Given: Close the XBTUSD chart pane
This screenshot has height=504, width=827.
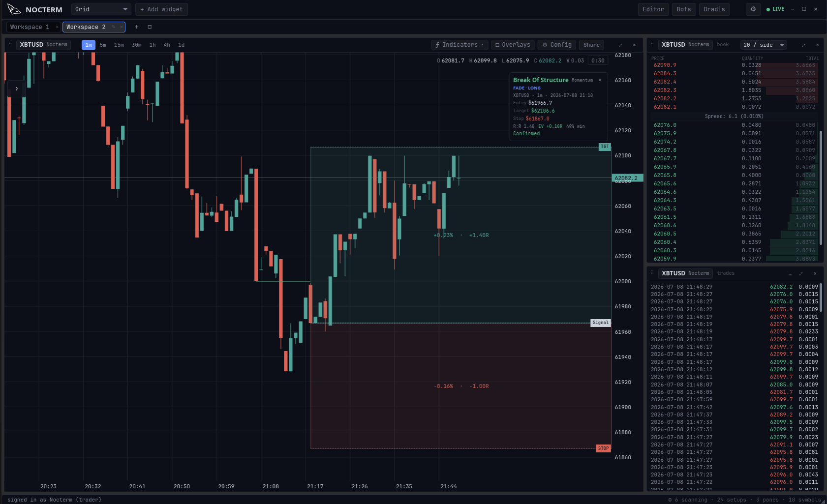Looking at the screenshot, I should (x=634, y=45).
